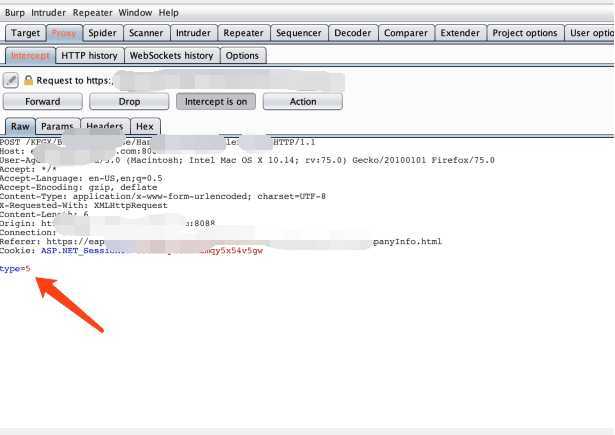The image size is (615, 435).
Task: Open the Help menu
Action: [169, 13]
